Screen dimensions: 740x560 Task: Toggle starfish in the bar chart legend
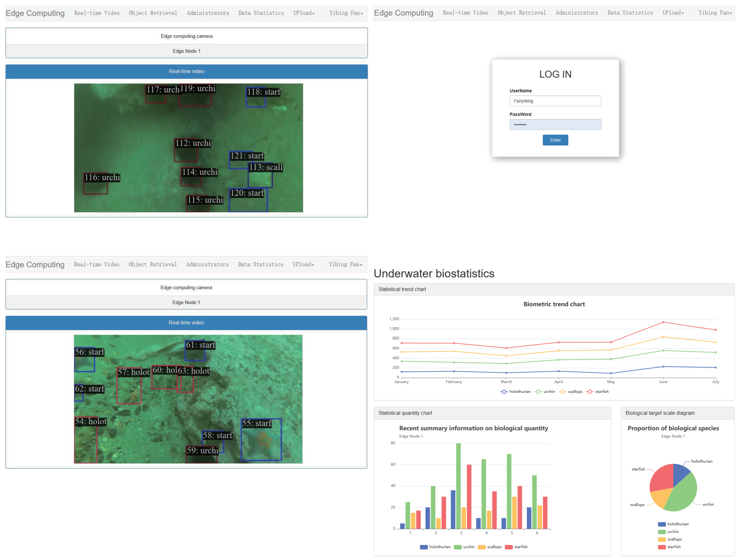[516, 547]
